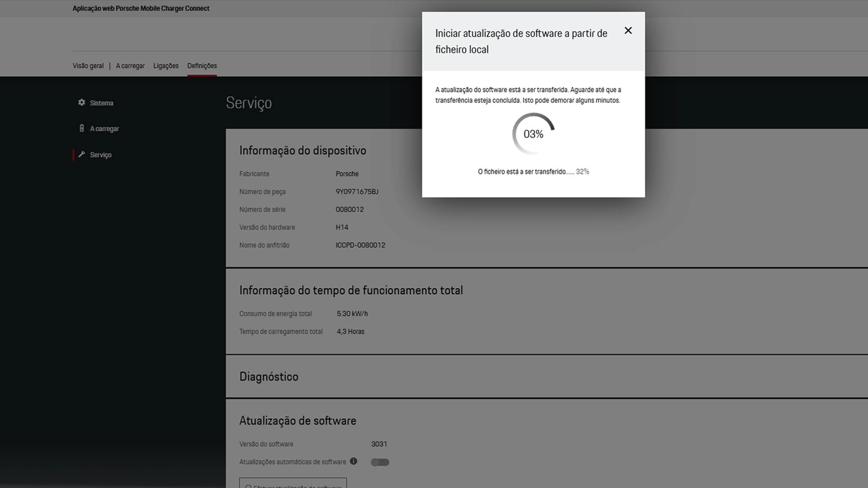The height and width of the screenshot is (488, 868).
Task: Click the Nome do anfitrião label
Action: (264, 245)
